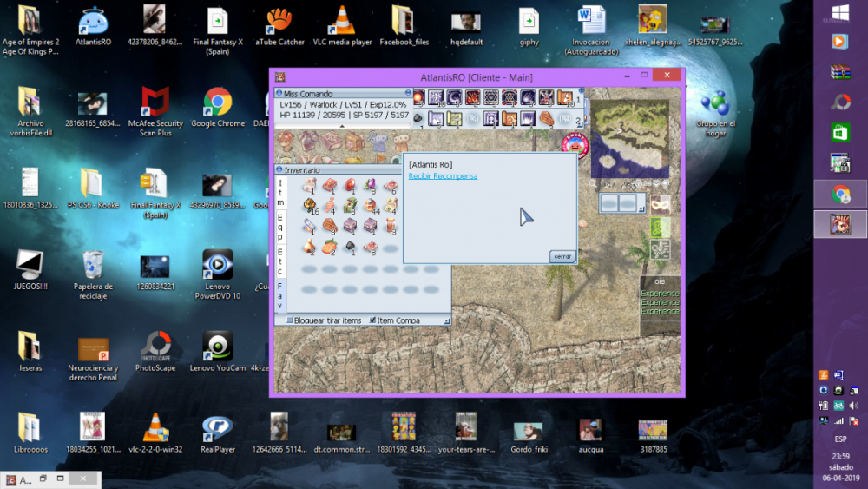Image resolution: width=868 pixels, height=489 pixels.
Task: Open Google Chrome desktop shortcut
Action: pos(218,108)
